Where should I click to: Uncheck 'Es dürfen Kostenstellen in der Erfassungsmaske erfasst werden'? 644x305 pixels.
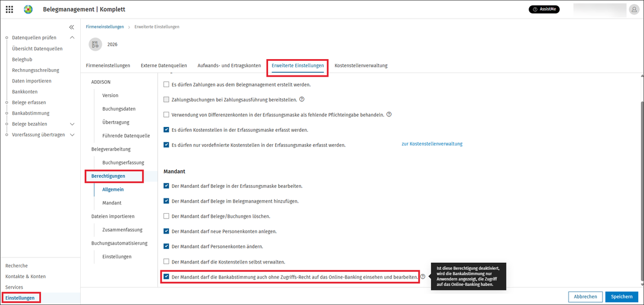point(166,130)
